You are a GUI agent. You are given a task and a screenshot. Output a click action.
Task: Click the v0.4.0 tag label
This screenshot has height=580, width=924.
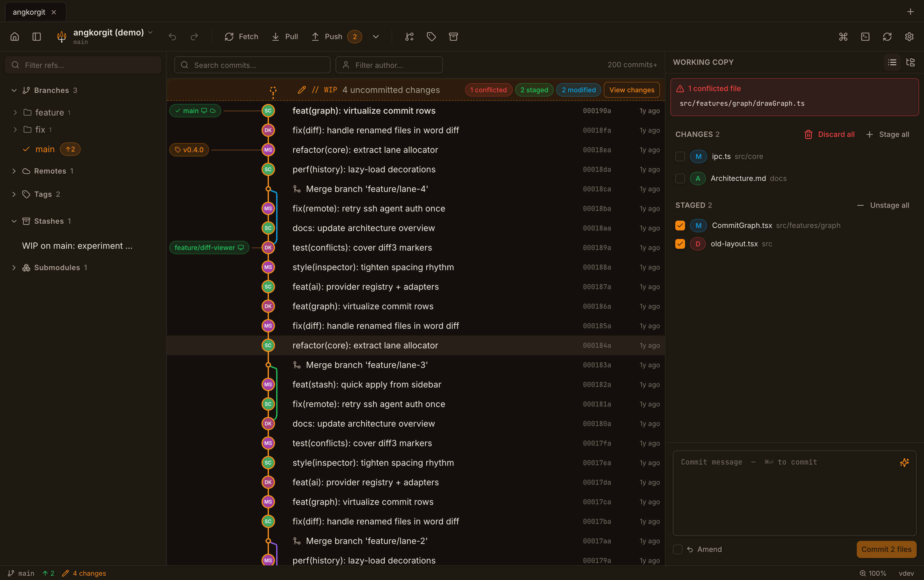[x=189, y=150]
